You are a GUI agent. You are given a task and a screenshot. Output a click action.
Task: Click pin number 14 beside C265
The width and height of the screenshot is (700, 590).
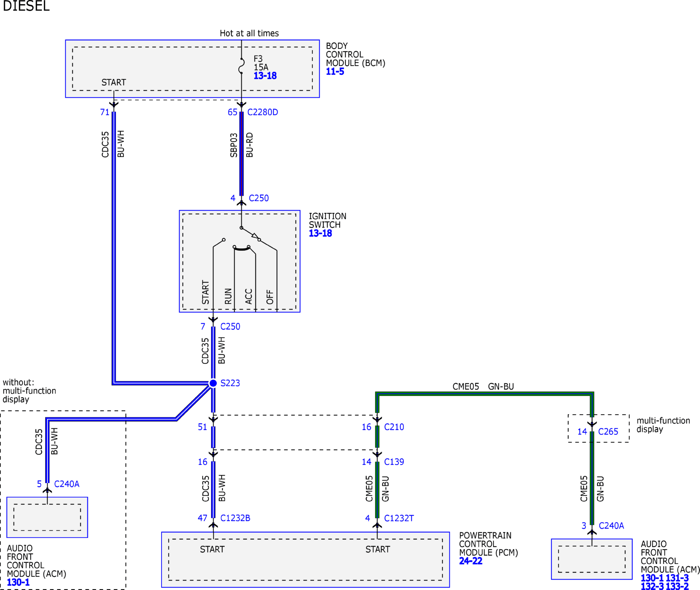(582, 432)
